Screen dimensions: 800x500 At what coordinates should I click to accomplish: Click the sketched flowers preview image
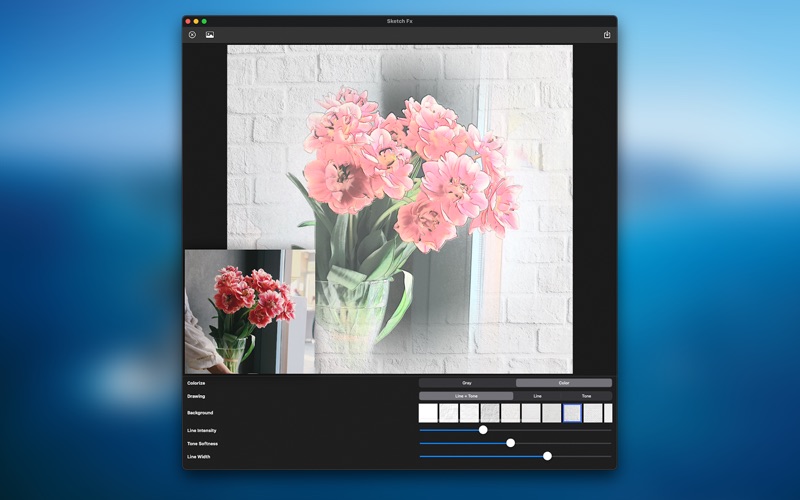coord(400,209)
